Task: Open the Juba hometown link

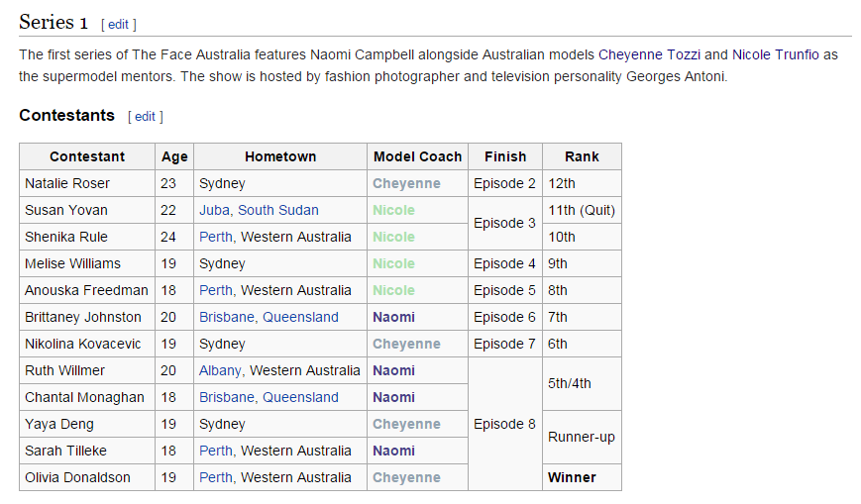Action: (214, 210)
